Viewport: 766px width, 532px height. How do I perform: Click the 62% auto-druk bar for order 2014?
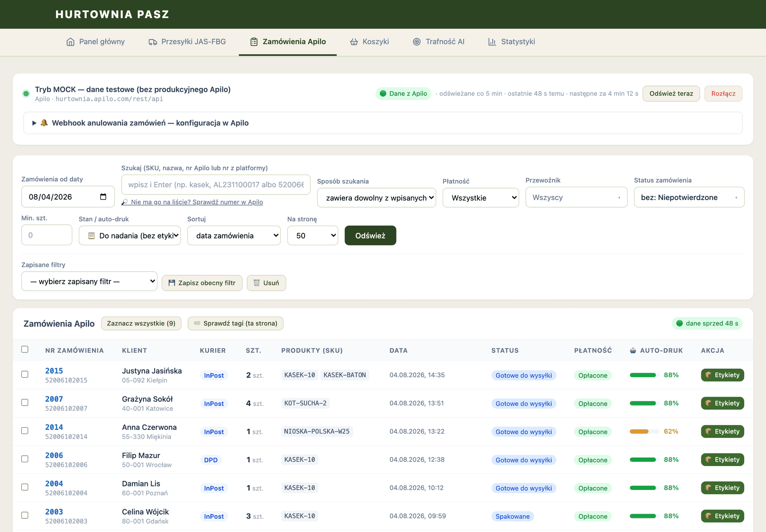click(644, 432)
